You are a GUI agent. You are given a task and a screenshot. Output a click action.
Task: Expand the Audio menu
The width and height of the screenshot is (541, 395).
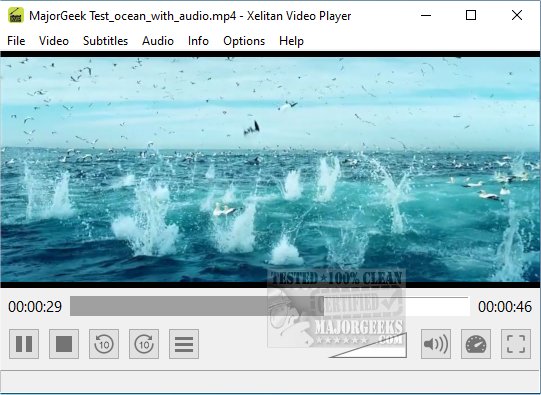[158, 41]
